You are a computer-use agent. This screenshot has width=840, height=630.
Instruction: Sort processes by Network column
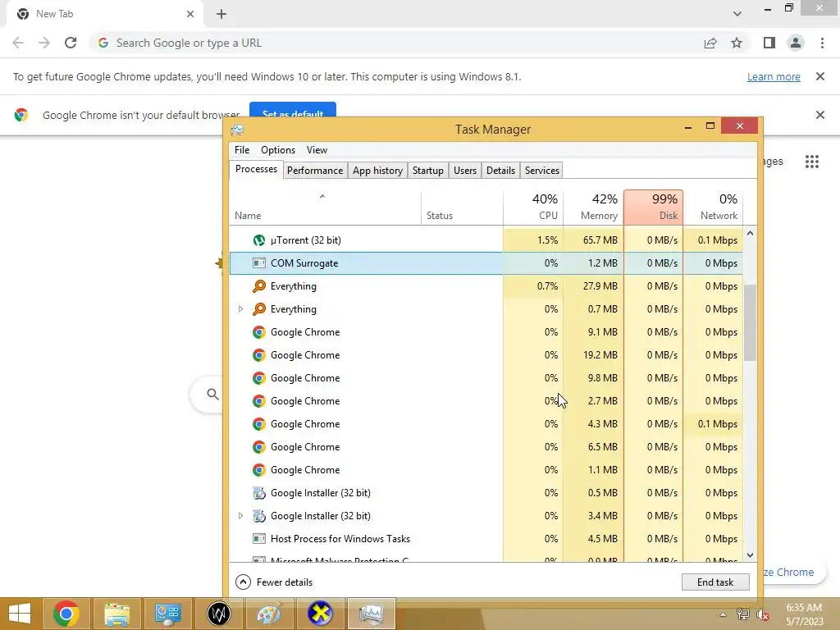click(x=714, y=207)
